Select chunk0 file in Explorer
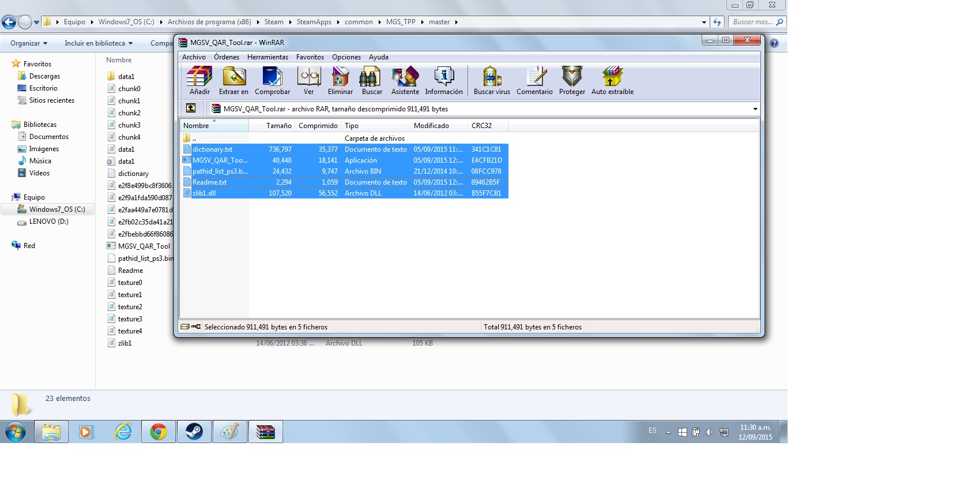Viewport: 980px width, 495px height. coord(129,89)
